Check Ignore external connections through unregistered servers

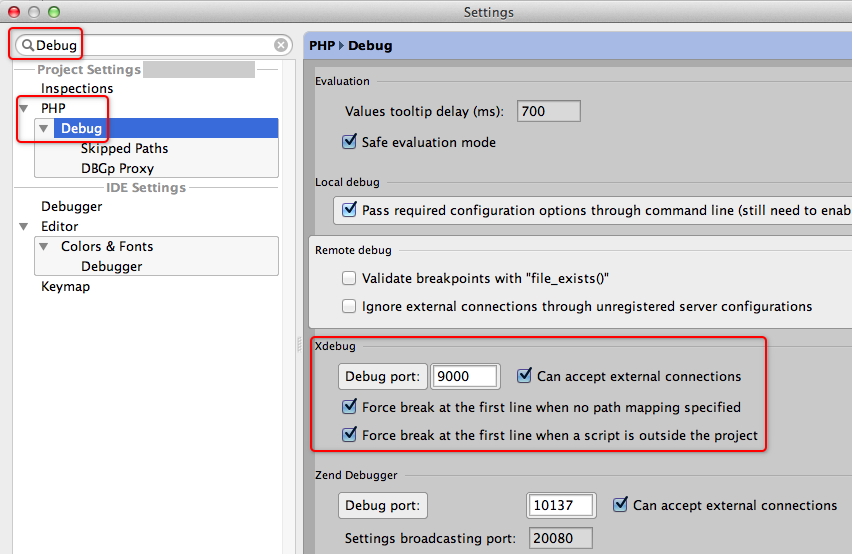(x=349, y=307)
